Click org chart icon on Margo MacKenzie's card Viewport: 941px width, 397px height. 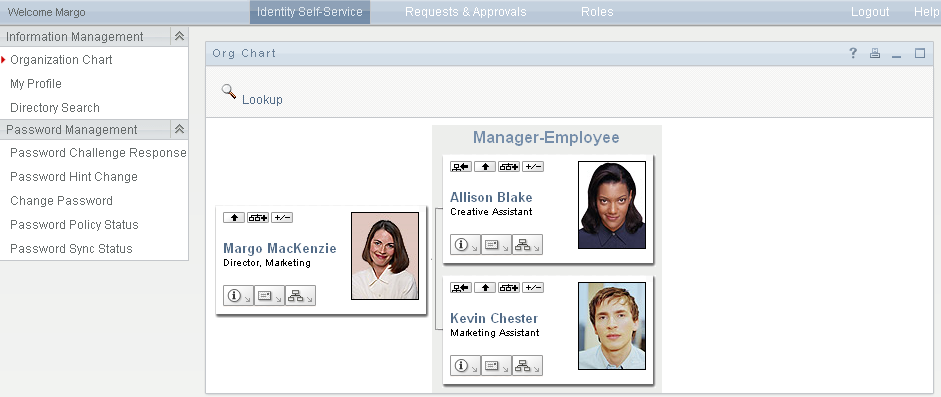tap(300, 296)
